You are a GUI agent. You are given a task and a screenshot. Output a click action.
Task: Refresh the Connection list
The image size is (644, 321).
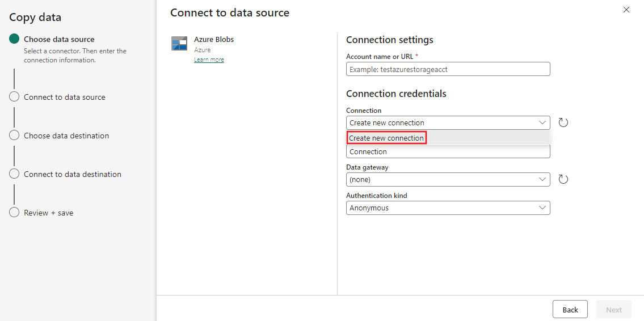coord(563,123)
